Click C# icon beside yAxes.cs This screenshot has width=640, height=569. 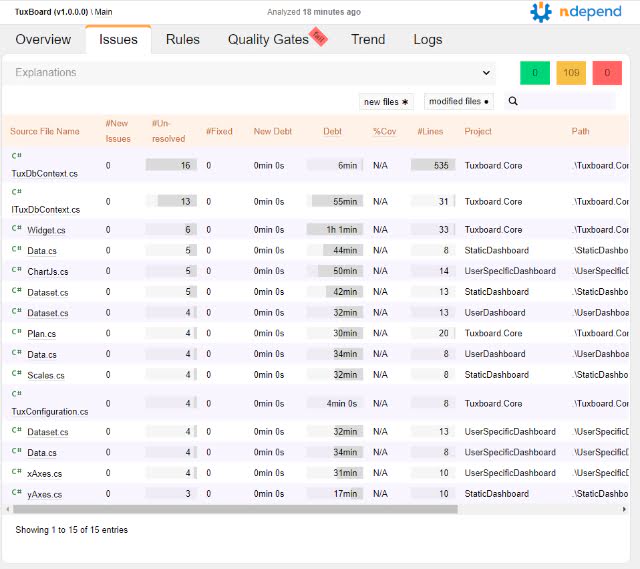17,492
